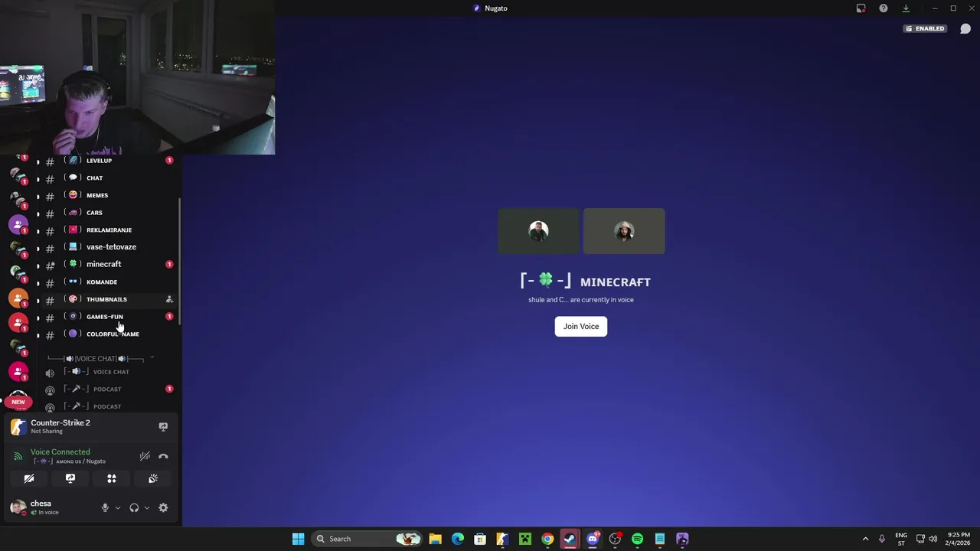Open the microphone input options dropdown
Screen dimensions: 980x551
[117, 507]
